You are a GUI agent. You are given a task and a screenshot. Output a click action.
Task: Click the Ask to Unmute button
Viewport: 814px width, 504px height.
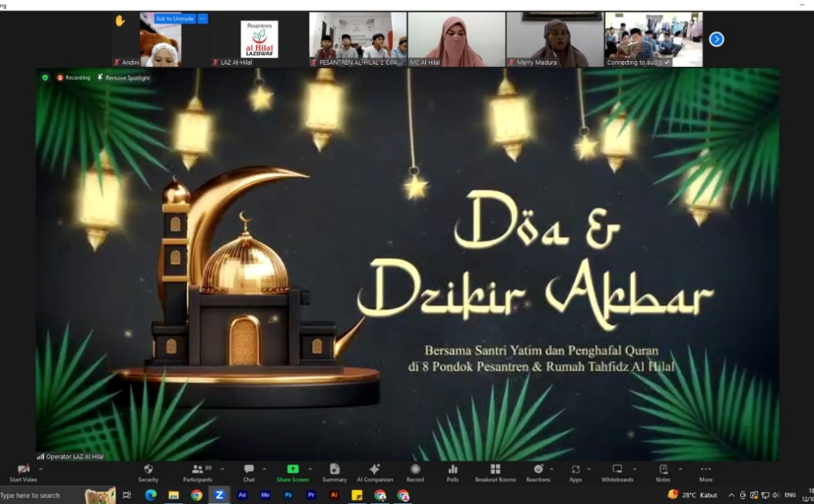point(175,19)
